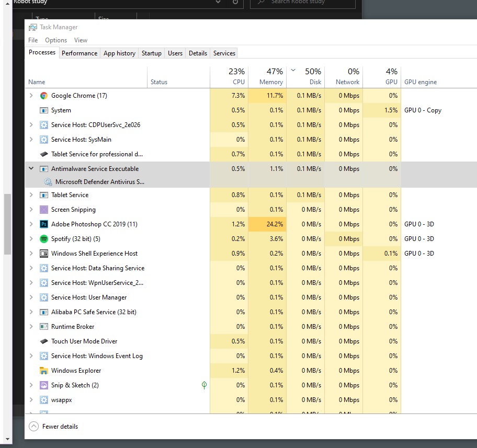
Task: Sort by the Network column header
Action: pos(344,77)
